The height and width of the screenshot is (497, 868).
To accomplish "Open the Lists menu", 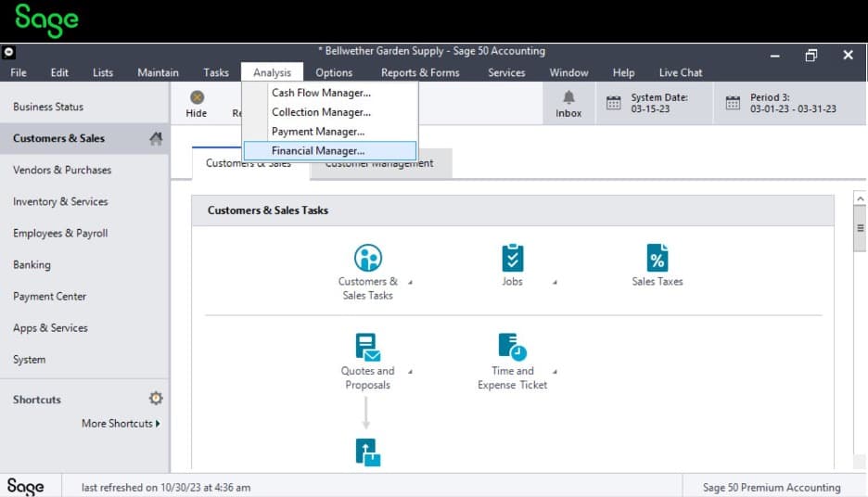I will click(103, 72).
